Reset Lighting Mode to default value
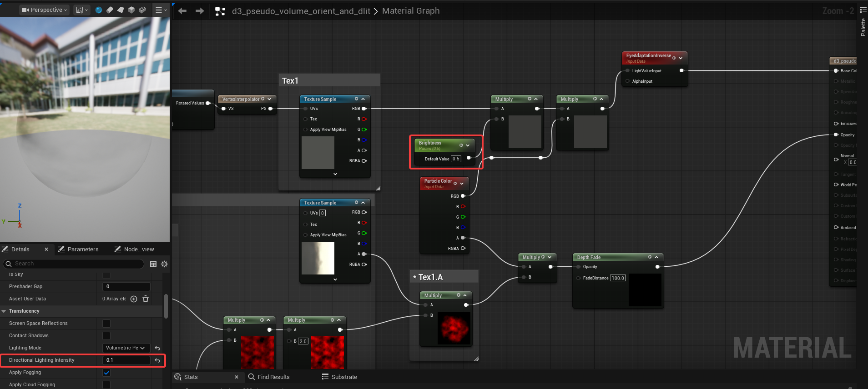The image size is (868, 389). click(157, 348)
